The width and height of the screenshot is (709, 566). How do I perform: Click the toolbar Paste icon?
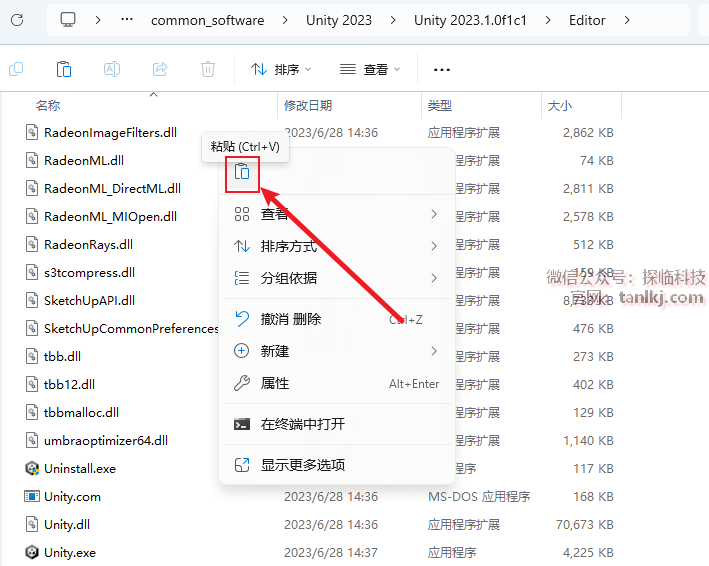pyautogui.click(x=64, y=69)
